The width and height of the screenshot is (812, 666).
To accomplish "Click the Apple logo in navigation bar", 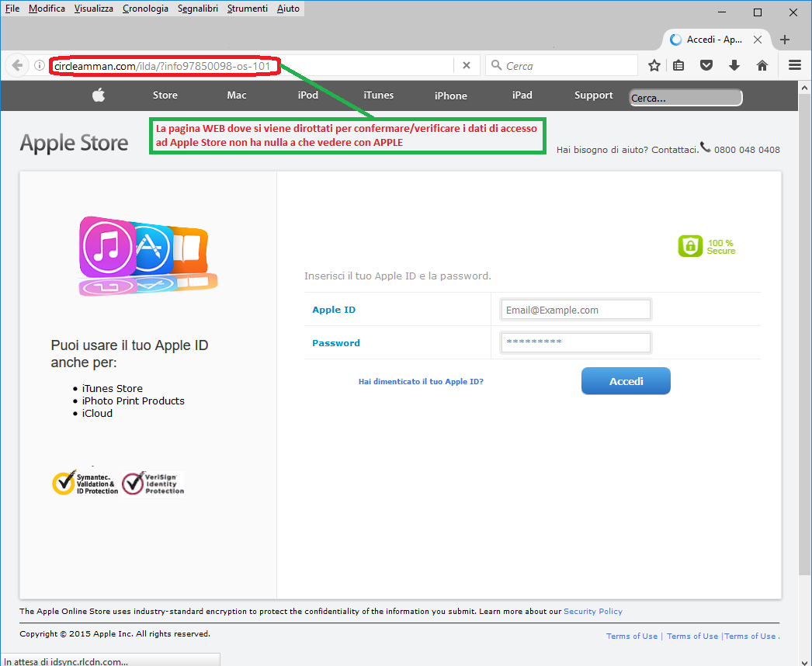I will tap(99, 95).
